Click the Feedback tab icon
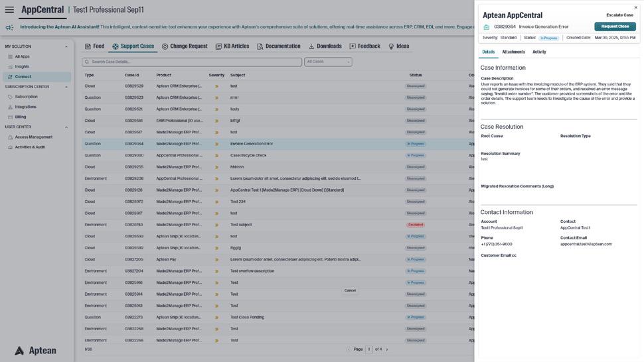The image size is (644, 362). 353,46
